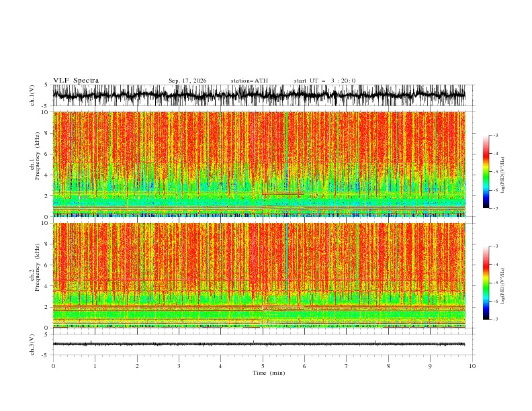532x411 pixels.
Task: Click the 5 minute tick on time axis
Action: (263, 366)
